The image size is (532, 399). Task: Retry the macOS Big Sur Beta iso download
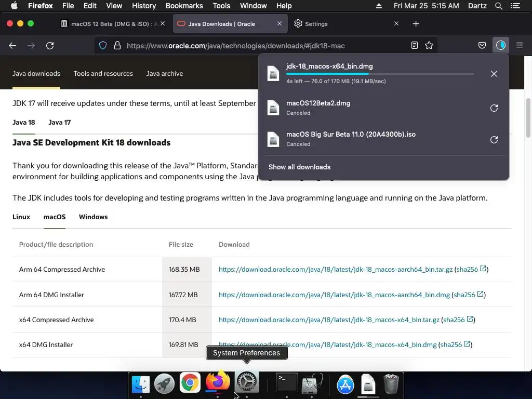click(x=494, y=139)
